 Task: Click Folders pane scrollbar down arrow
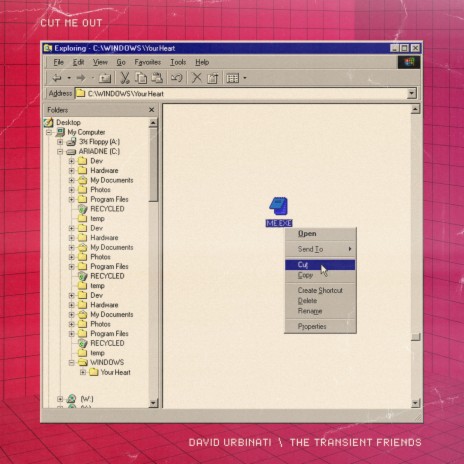[x=153, y=403]
